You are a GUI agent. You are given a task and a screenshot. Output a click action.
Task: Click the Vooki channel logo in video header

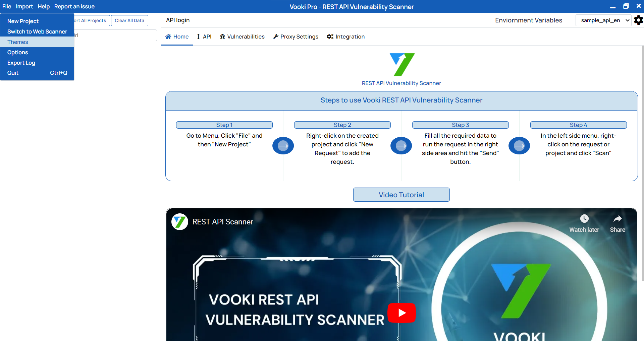click(180, 222)
